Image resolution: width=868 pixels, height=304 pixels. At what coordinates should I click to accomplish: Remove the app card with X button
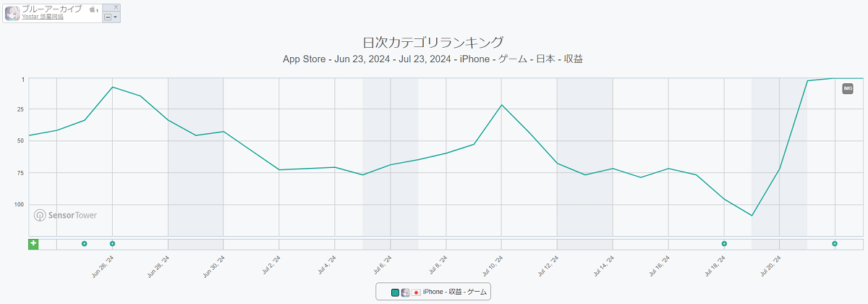coord(116,7)
